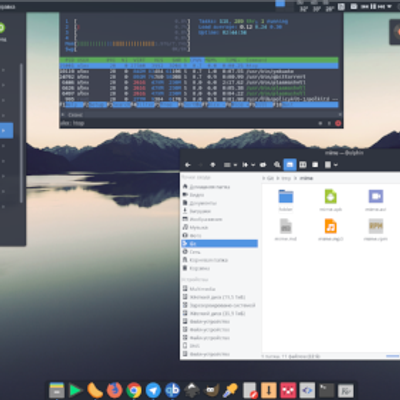400x400 pixels.
Task: Select /usr/bin/yakuake process row in htop
Action: tap(199, 71)
